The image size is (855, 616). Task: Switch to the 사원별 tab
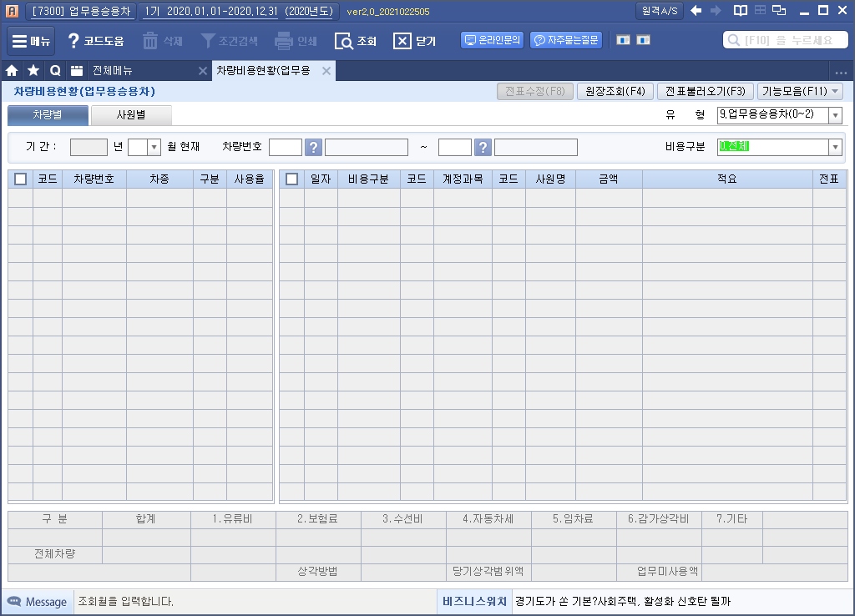[x=130, y=115]
